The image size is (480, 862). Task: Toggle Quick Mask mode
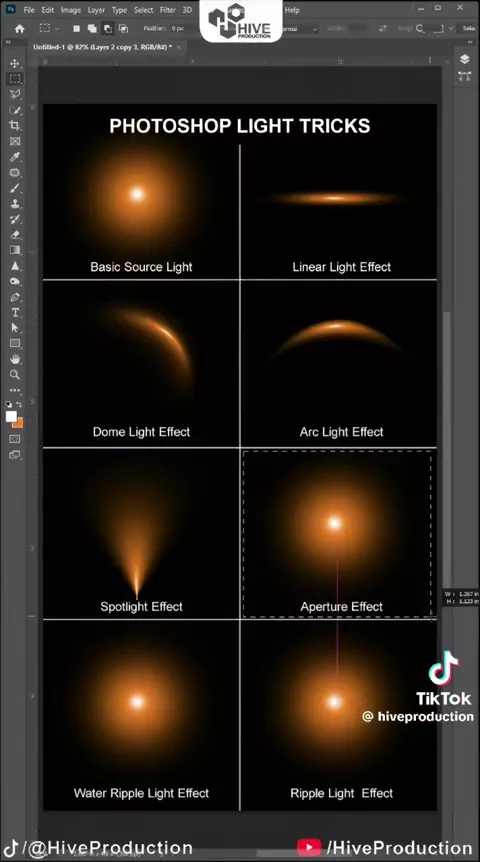click(15, 439)
